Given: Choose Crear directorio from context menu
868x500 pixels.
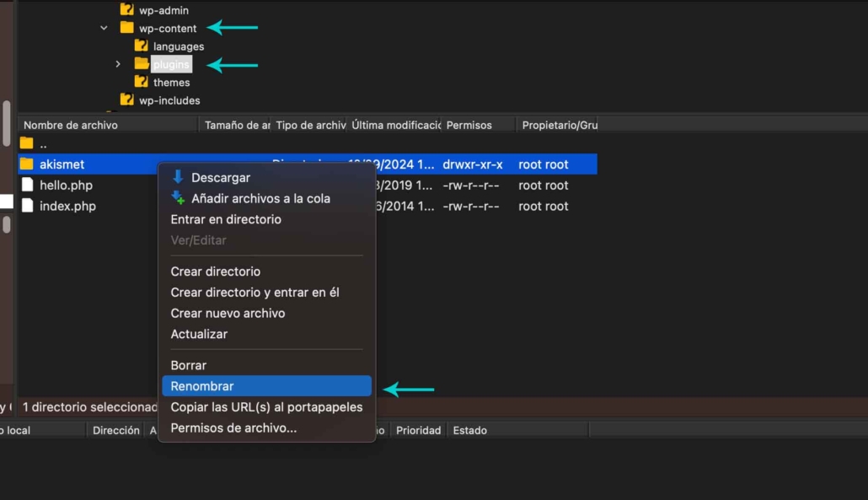Looking at the screenshot, I should click(x=215, y=272).
